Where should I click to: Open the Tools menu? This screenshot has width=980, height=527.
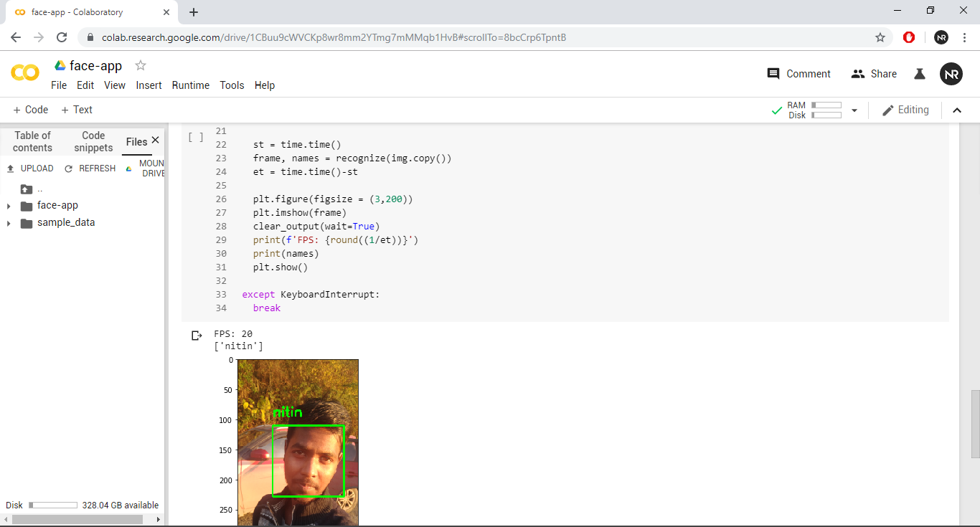pyautogui.click(x=232, y=85)
